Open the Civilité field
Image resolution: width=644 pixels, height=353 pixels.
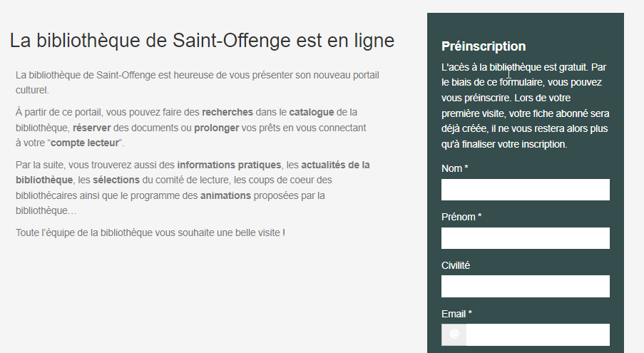click(x=526, y=286)
